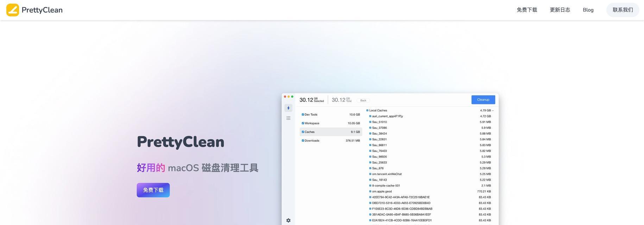644x225 pixels.
Task: Click the purple 免费下载 button below the tagline
Action: click(x=153, y=190)
